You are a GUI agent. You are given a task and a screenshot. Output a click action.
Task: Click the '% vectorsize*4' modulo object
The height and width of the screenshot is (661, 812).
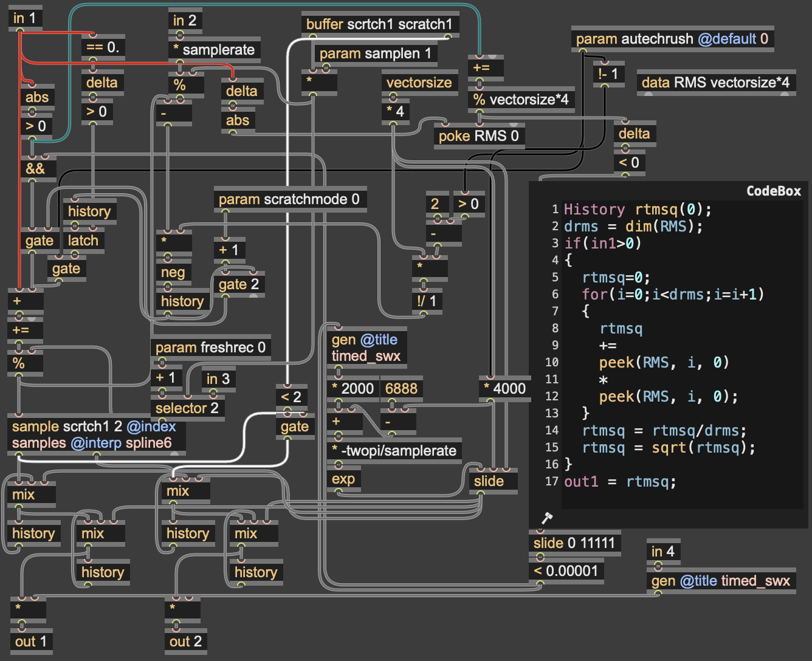[521, 100]
